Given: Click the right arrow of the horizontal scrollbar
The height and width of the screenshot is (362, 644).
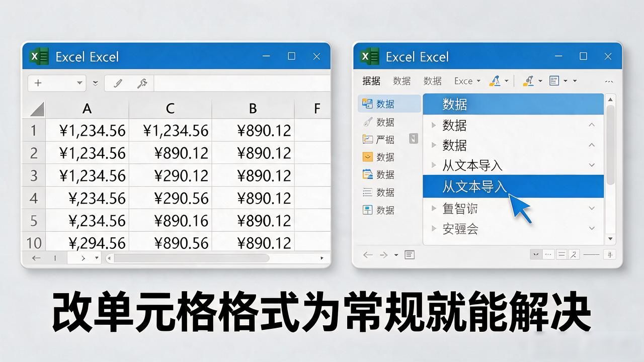Looking at the screenshot, I should (322, 258).
